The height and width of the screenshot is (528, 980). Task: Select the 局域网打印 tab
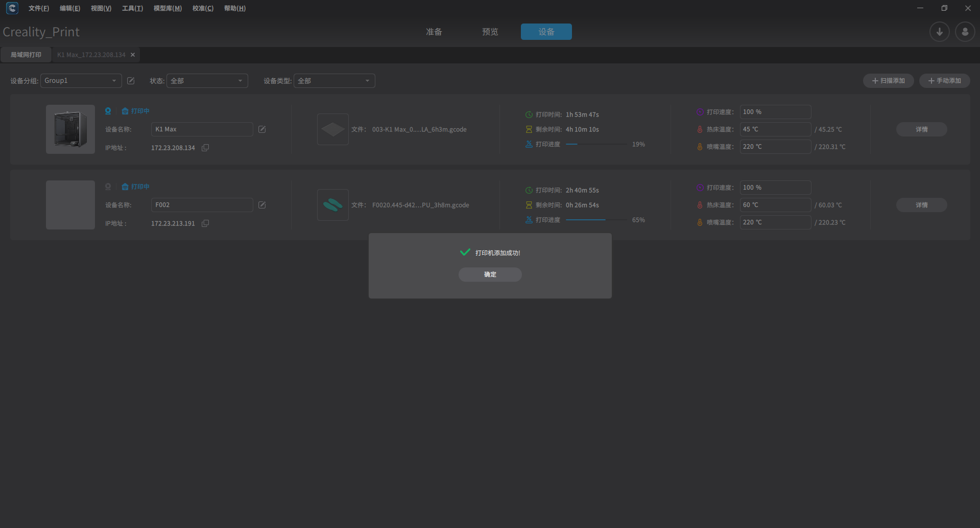point(26,55)
